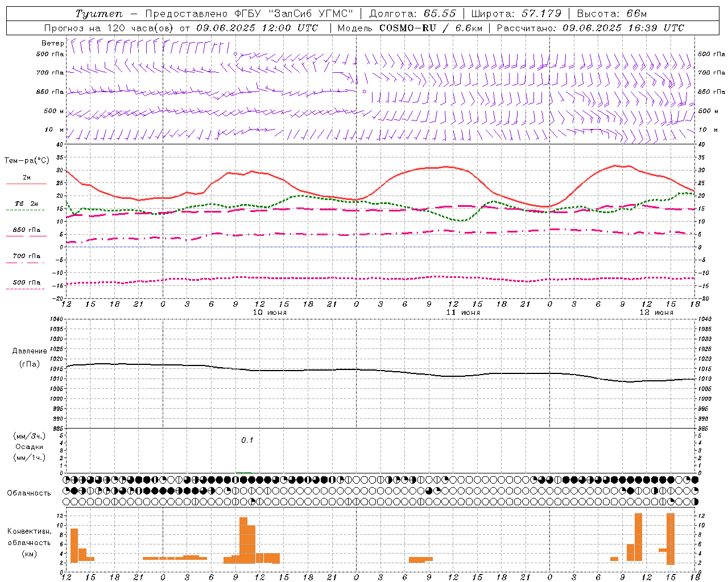Screen dimensions: 728x582
Task: Click the "Tyumen" station title
Action: click(x=98, y=14)
